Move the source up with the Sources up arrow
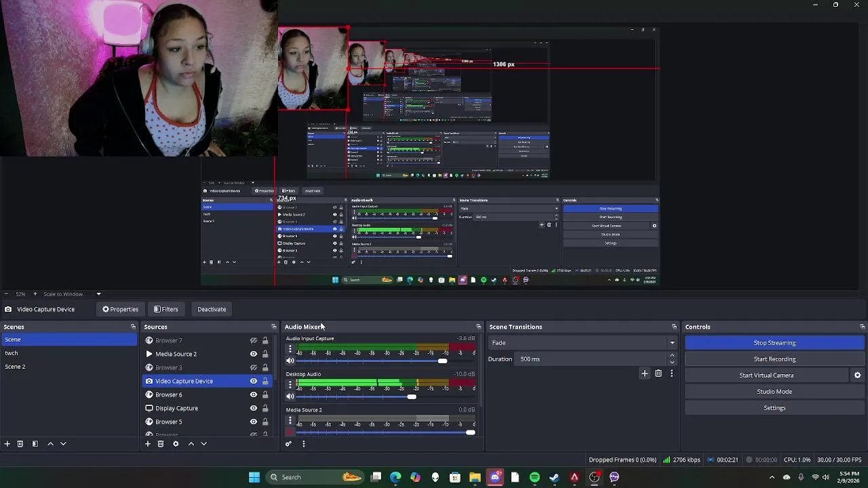The image size is (868, 488). [191, 444]
